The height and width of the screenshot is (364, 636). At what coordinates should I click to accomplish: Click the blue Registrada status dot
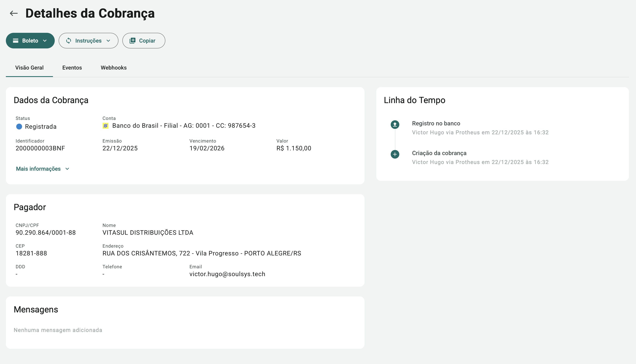coord(19,127)
